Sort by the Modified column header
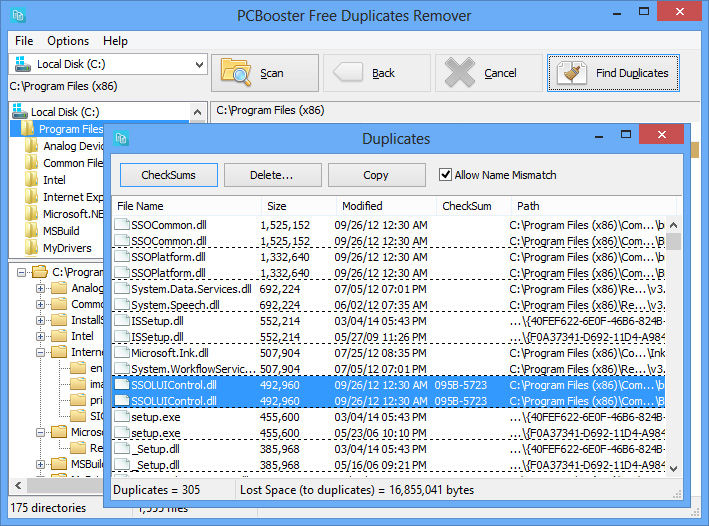Screen dimensions: 709x526 coord(386,206)
